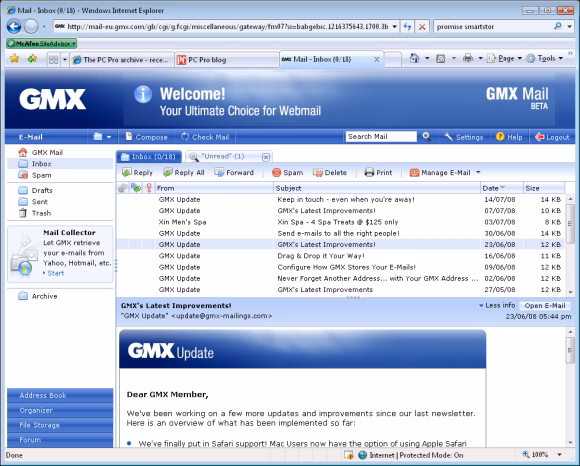Open the recent pages dropdown arrow
This screenshot has height=466, width=580.
pyautogui.click(x=44, y=27)
